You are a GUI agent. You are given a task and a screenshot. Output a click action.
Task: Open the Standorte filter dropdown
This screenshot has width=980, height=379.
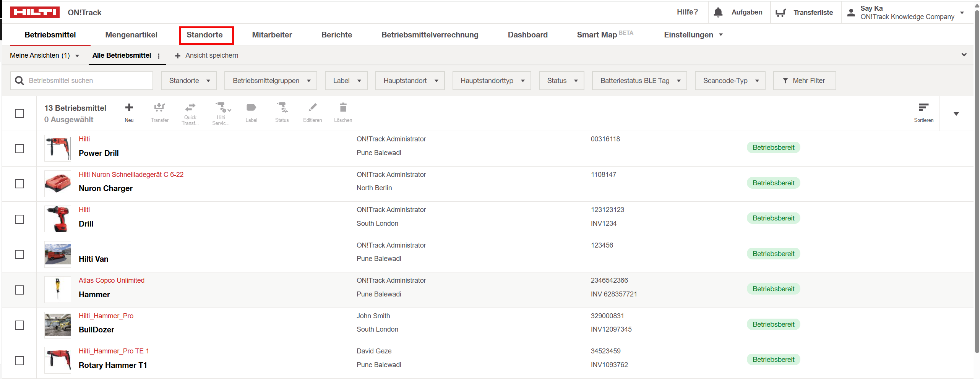(189, 81)
